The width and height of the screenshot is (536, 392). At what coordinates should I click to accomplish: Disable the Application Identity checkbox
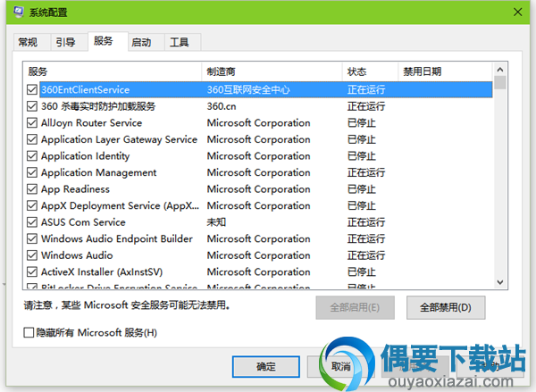32,156
